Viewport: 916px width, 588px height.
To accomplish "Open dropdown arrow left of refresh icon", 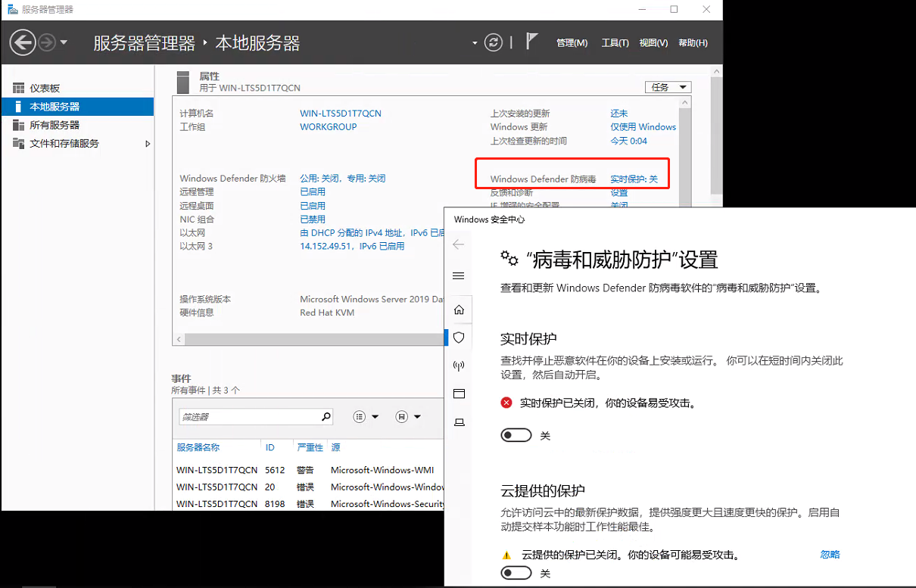I will pyautogui.click(x=475, y=43).
